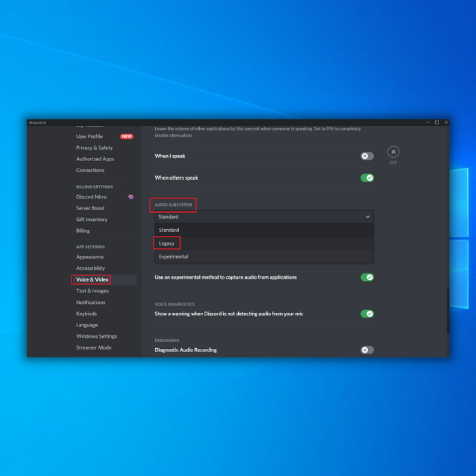Choose Standard option in the dropdown list
Image resolution: width=476 pixels, height=476 pixels.
point(264,230)
